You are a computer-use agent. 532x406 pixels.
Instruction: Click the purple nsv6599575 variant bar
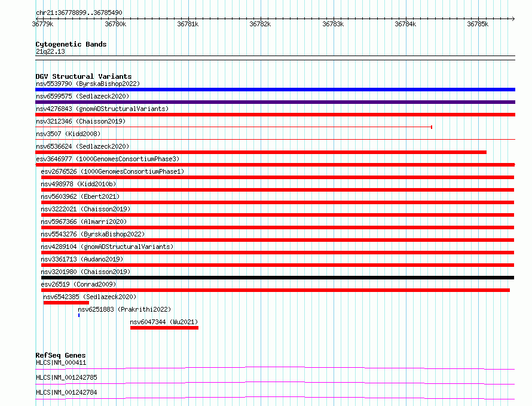(275, 102)
